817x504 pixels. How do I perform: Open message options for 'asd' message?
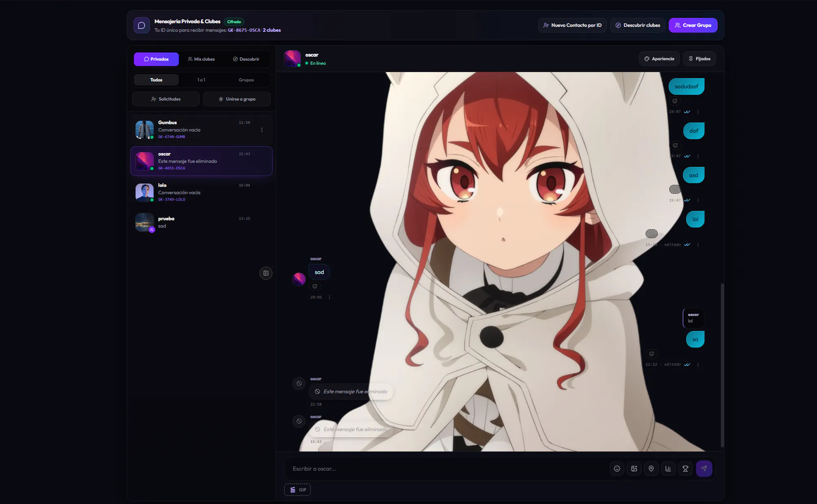click(698, 200)
